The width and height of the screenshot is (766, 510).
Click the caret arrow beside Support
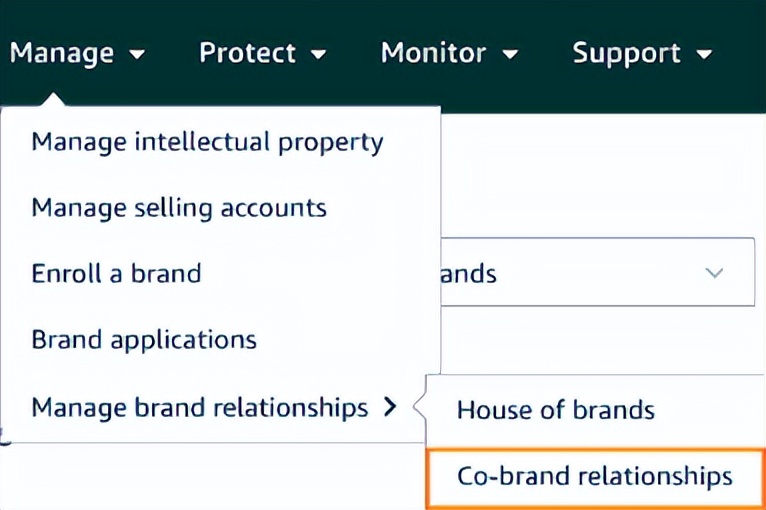(704, 55)
